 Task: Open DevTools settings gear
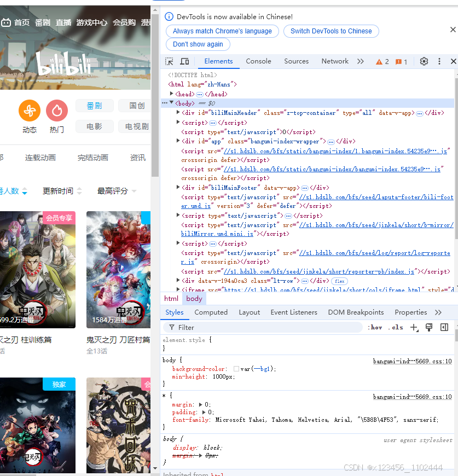[424, 61]
